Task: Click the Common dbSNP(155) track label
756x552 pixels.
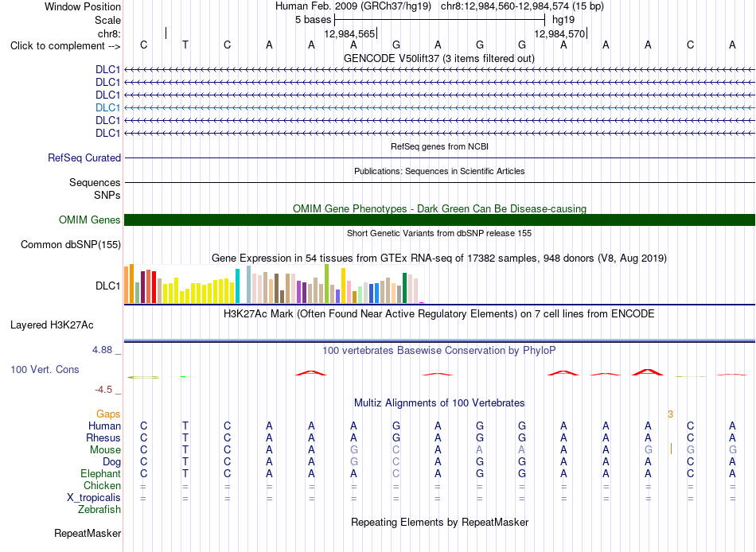Action: coord(71,244)
